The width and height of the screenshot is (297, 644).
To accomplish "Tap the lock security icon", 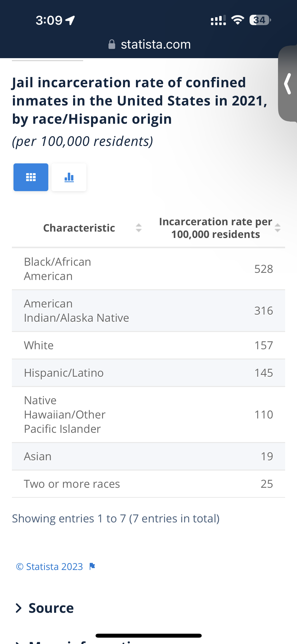I will [x=112, y=44].
